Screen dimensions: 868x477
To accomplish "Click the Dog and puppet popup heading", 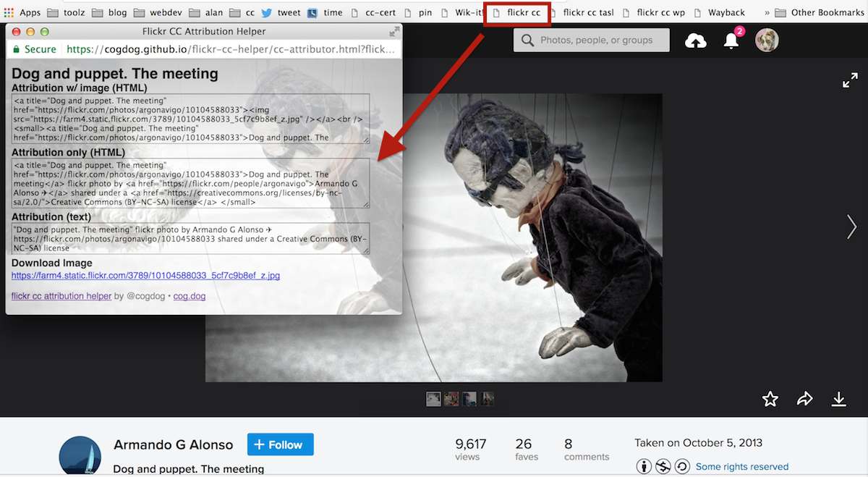I will point(115,74).
